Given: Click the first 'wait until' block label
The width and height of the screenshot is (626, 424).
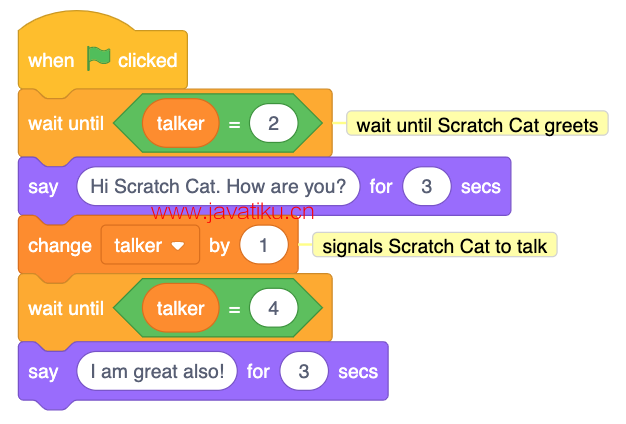Looking at the screenshot, I should click(x=66, y=123).
